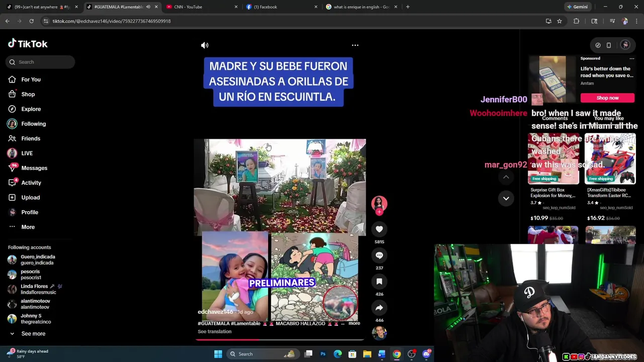Click Shop now on sponsored ad

coord(608,98)
